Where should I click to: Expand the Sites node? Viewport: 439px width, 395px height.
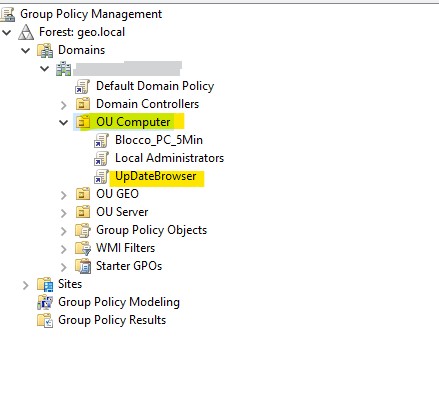[26, 285]
